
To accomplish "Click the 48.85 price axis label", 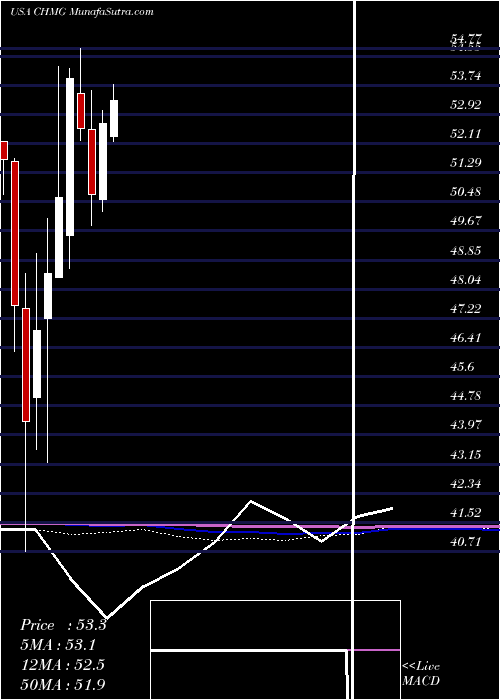I will point(466,250).
